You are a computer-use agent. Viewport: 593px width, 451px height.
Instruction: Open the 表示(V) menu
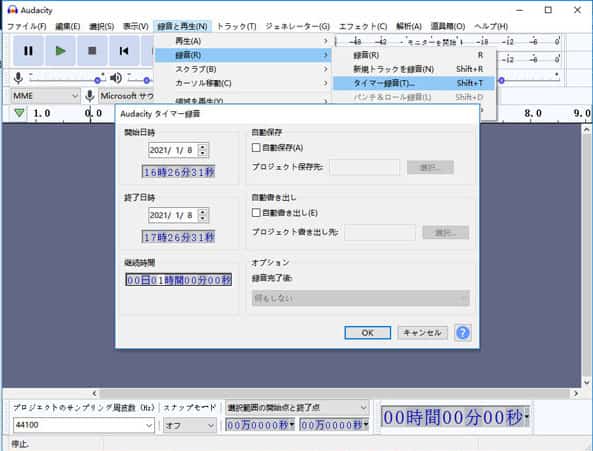[x=136, y=26]
